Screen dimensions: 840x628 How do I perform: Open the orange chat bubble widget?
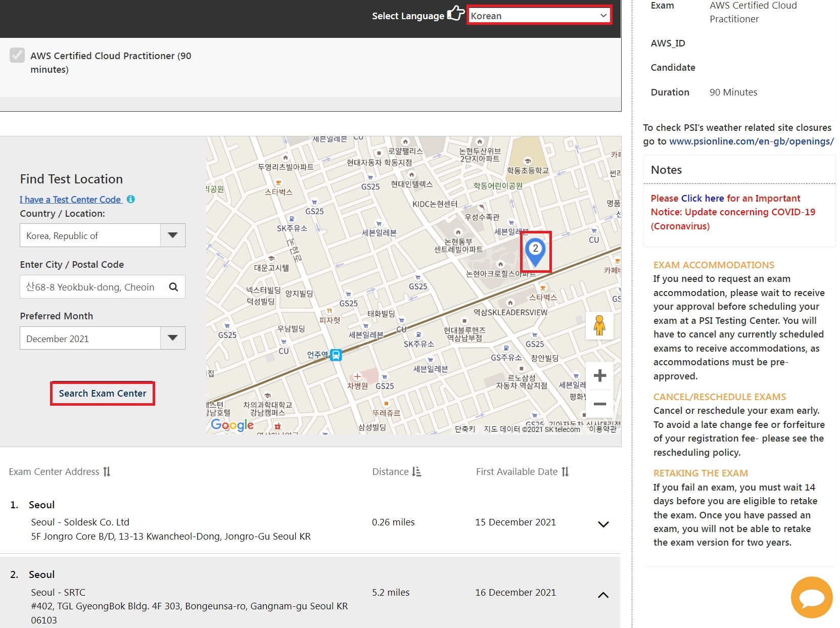coord(812,597)
